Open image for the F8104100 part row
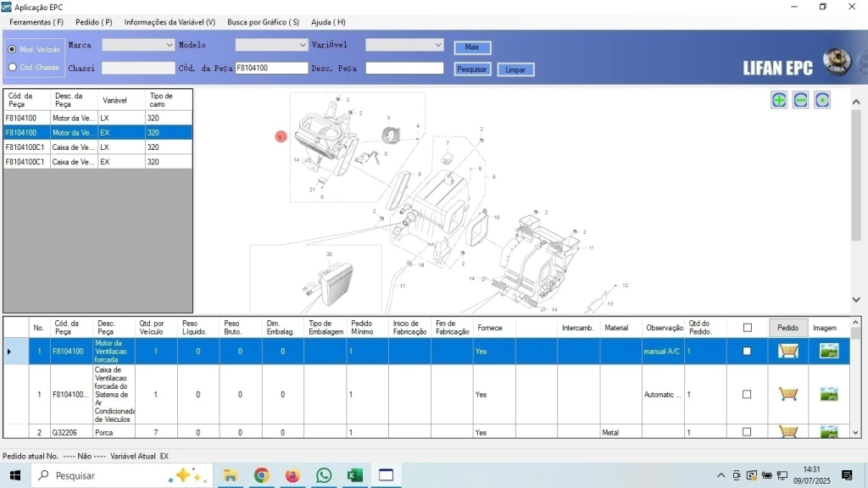This screenshot has width=868, height=488. [828, 351]
